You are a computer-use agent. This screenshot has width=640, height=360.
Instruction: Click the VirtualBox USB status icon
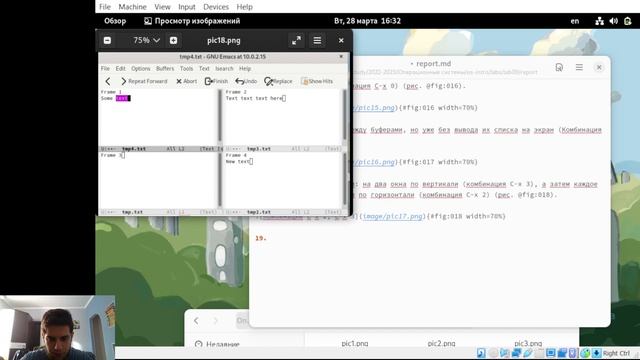pos(528,353)
